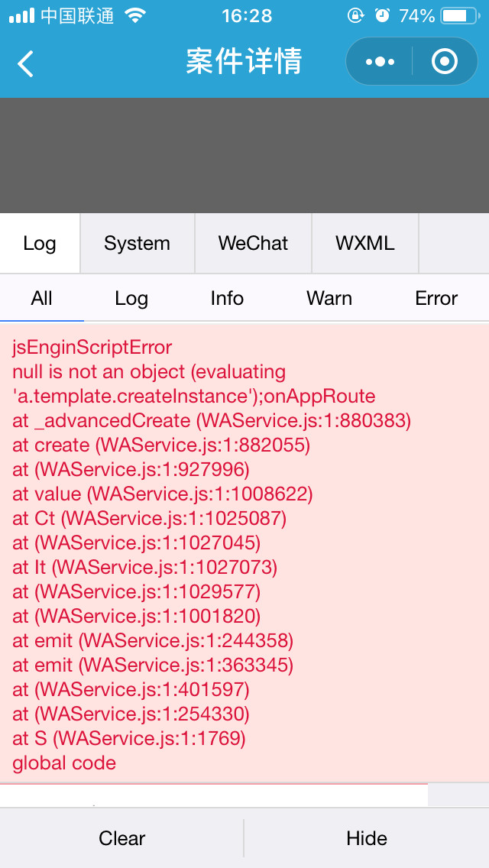Hide the vConsole panel

[367, 838]
